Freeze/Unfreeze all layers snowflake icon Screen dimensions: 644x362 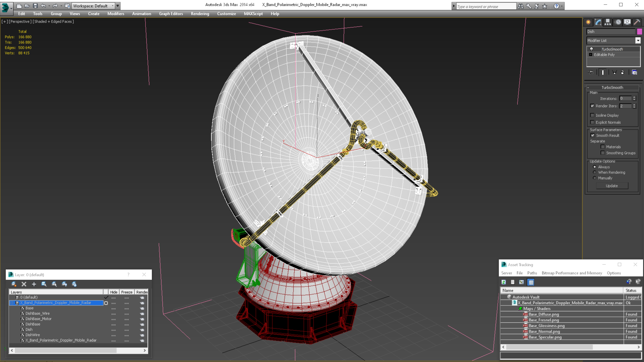pyautogui.click(x=74, y=284)
